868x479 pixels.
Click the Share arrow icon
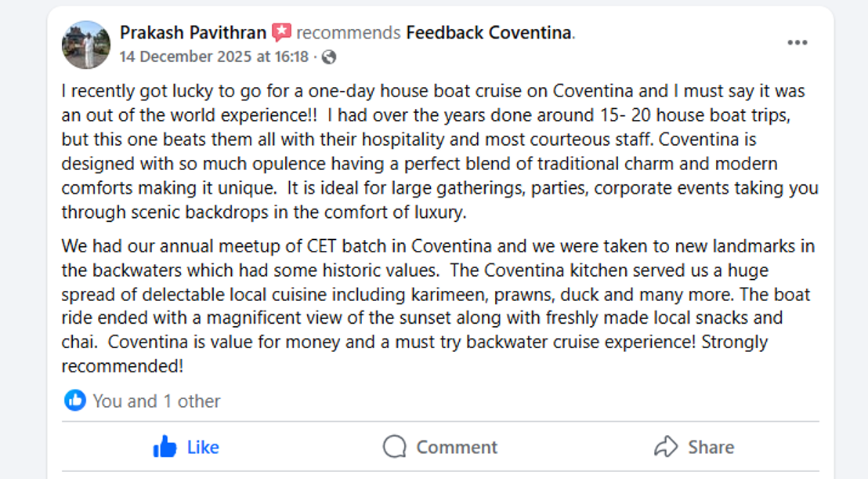pyautogui.click(x=665, y=447)
